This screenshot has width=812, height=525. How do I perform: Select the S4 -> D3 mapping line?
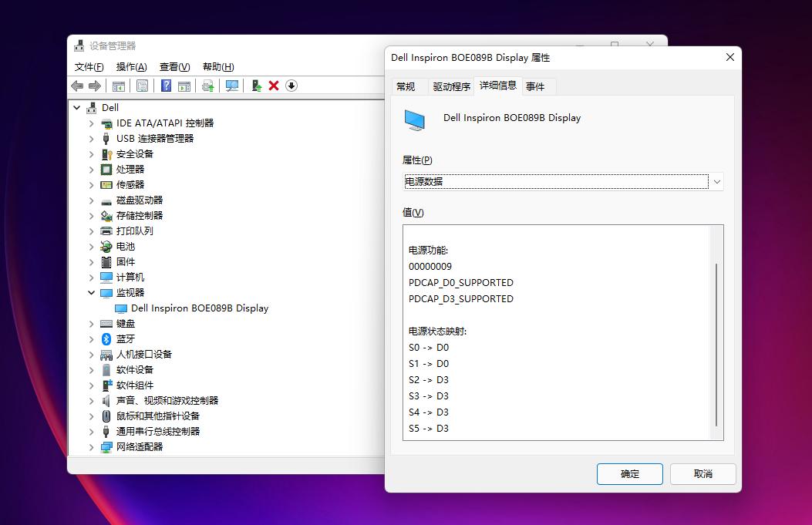tap(428, 412)
